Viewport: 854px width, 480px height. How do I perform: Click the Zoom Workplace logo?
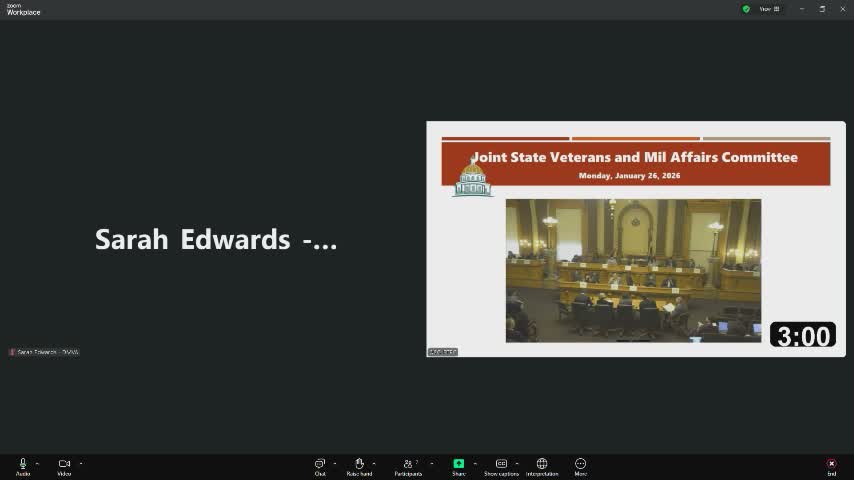click(23, 9)
